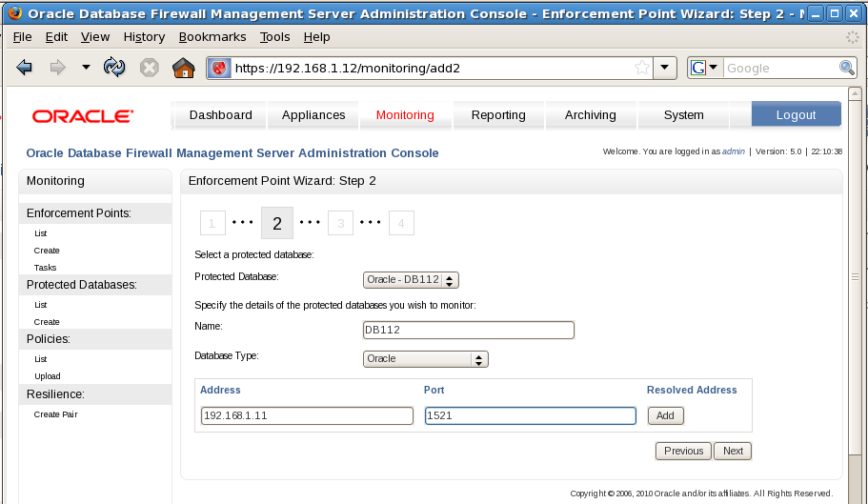Expand the Database Type dropdown
This screenshot has width=868, height=504.
(x=426, y=359)
